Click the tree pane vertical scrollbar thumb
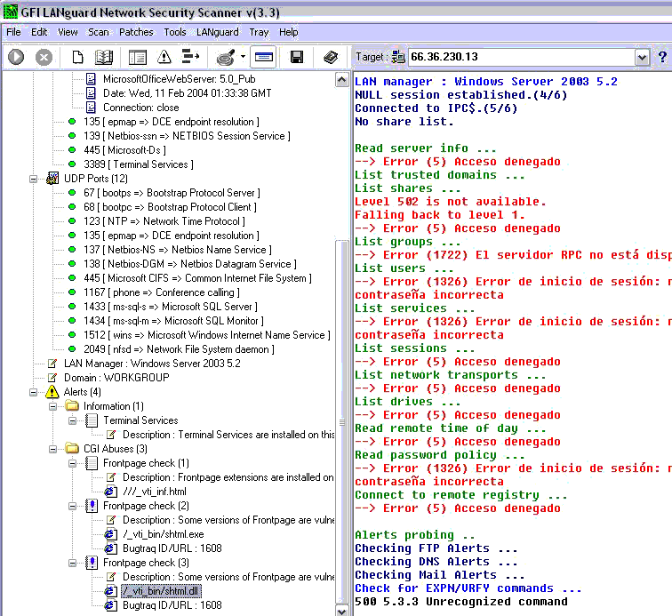 coord(342,422)
